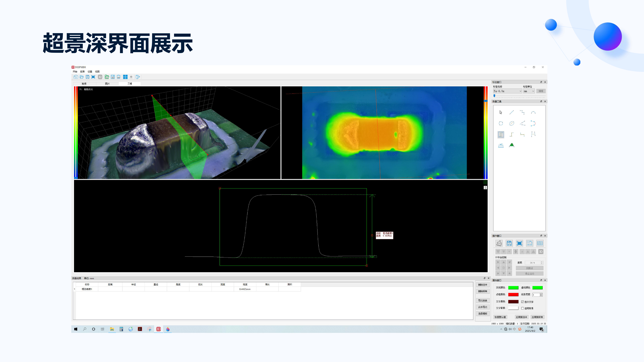The height and width of the screenshot is (362, 644).
Task: Pick the ellipse measurement tool
Action: [x=511, y=123]
